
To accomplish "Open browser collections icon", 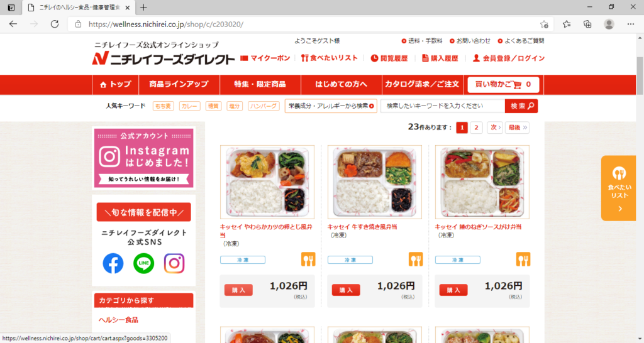I will click(x=588, y=24).
